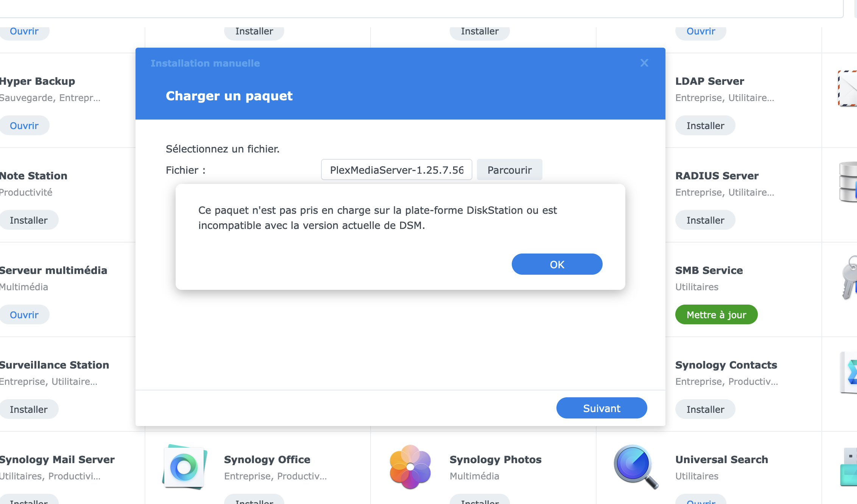Install the LDAP Server package
This screenshot has width=857, height=504.
coord(705,126)
